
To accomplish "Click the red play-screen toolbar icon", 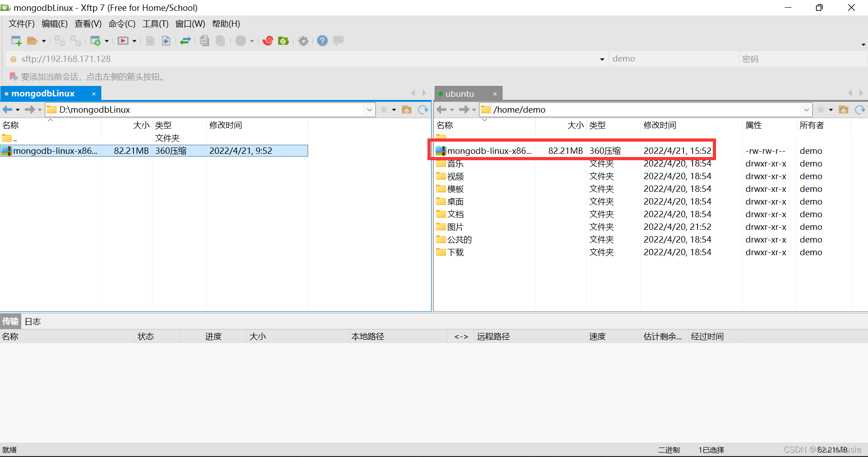I will [123, 41].
